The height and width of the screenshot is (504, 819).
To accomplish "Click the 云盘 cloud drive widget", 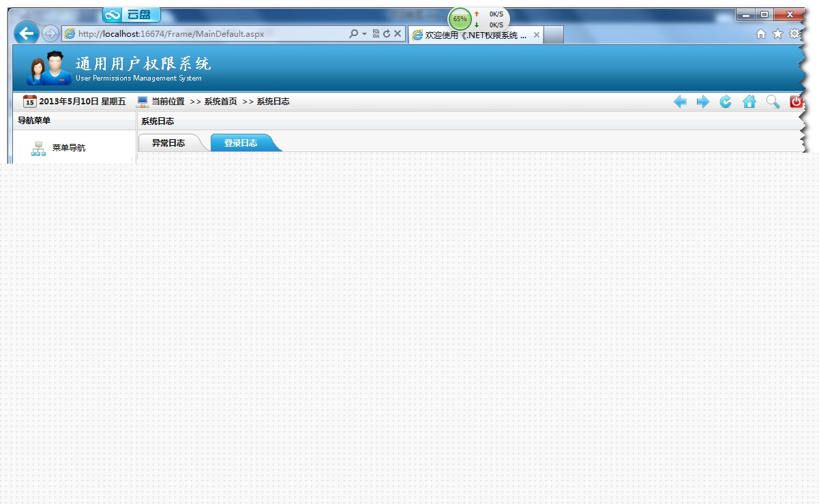I will pos(132,14).
